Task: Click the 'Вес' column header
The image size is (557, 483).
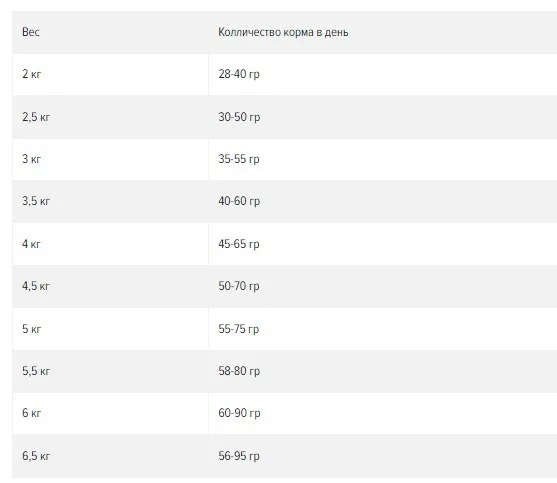Action: 31,32
